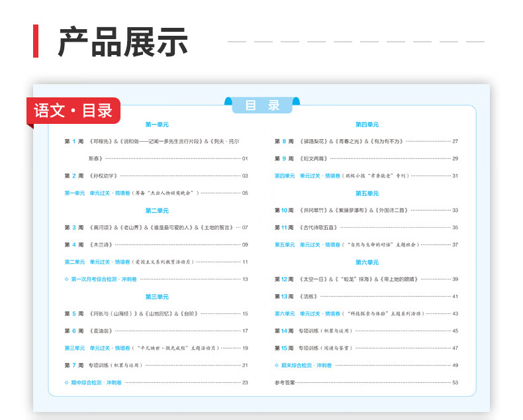Click the diamond icon before 期中综合检测

point(66,382)
